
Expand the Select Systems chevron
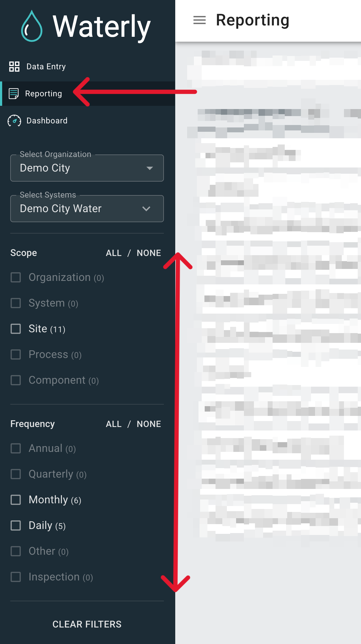(x=146, y=209)
